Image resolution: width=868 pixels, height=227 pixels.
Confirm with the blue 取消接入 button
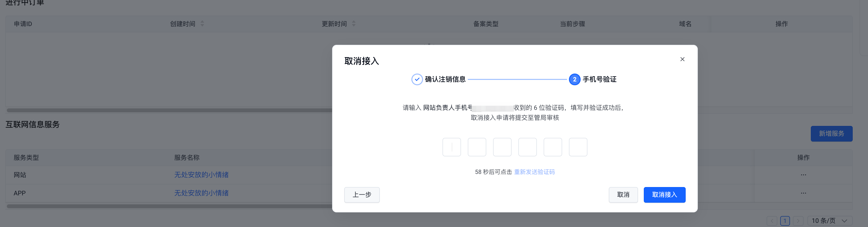pyautogui.click(x=664, y=195)
